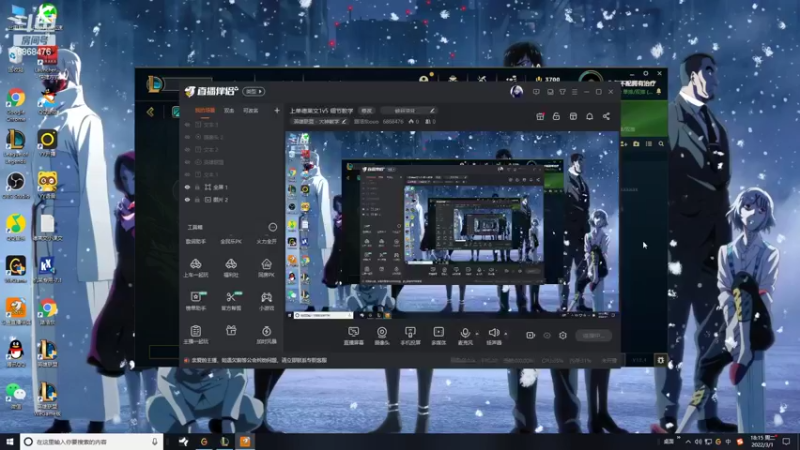Screen dimensions: 800x450
Task: Open stream settings gear in bottom bar
Action: click(563, 336)
